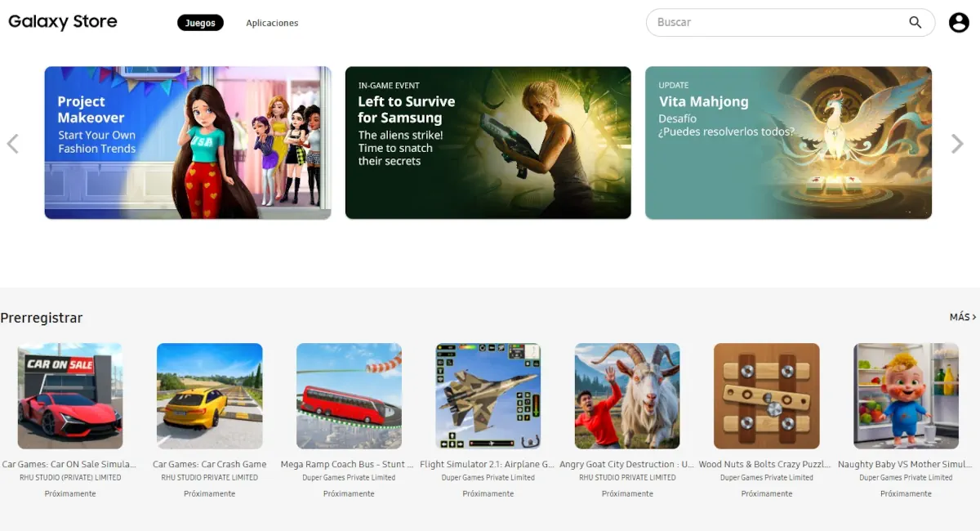The image size is (980, 531).
Task: Go to previous banner with left arrow
Action: click(13, 144)
